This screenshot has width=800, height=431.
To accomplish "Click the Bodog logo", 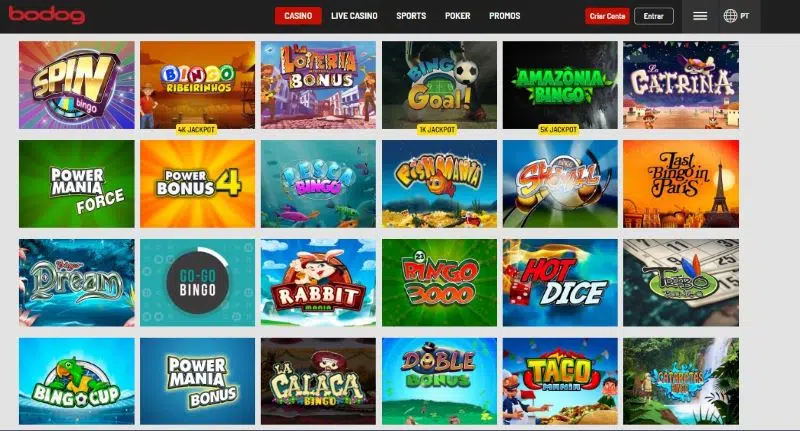I will point(47,15).
